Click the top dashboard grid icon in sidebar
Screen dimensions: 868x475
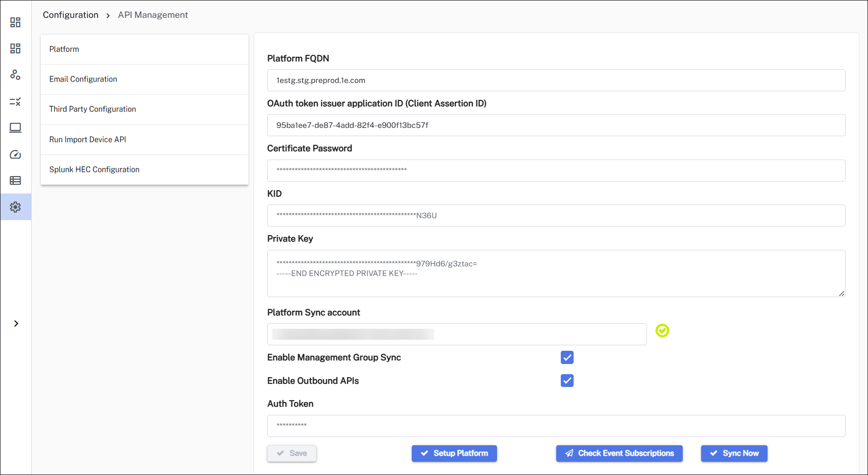(x=16, y=22)
